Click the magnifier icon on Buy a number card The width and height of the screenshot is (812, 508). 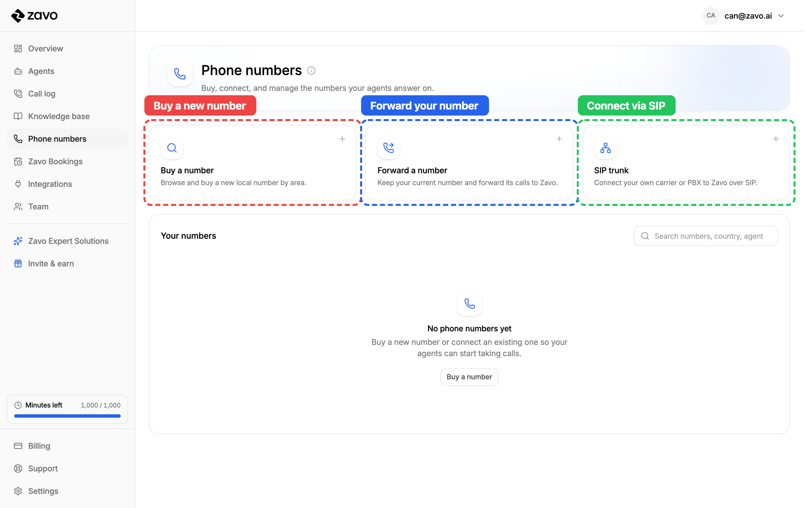(172, 148)
